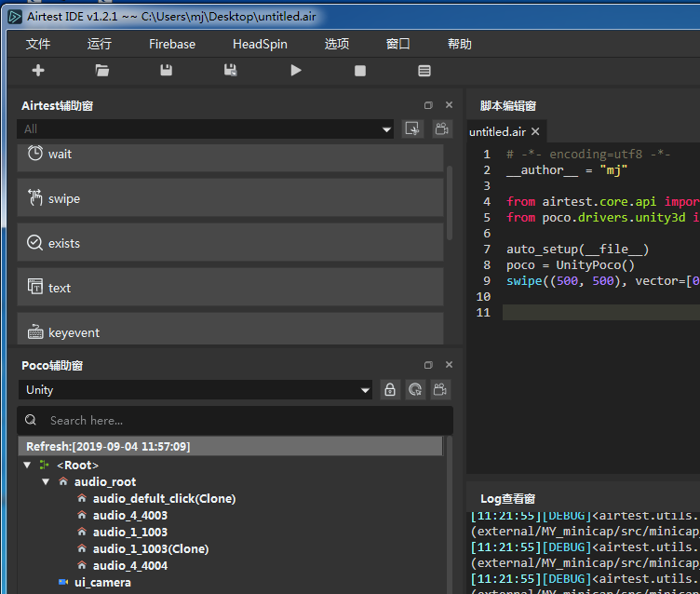Collapse the audio_root tree node arrow
The image size is (700, 594).
pos(46,481)
